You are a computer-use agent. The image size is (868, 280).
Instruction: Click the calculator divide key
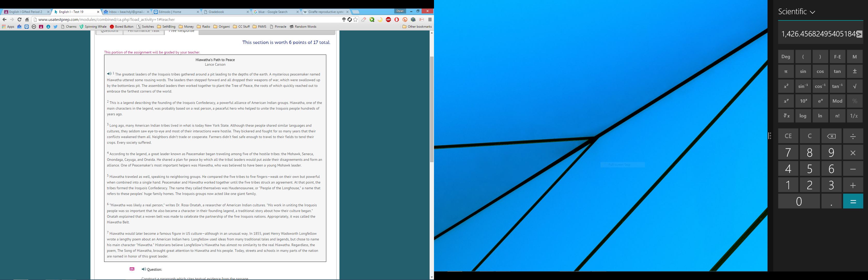tap(853, 136)
